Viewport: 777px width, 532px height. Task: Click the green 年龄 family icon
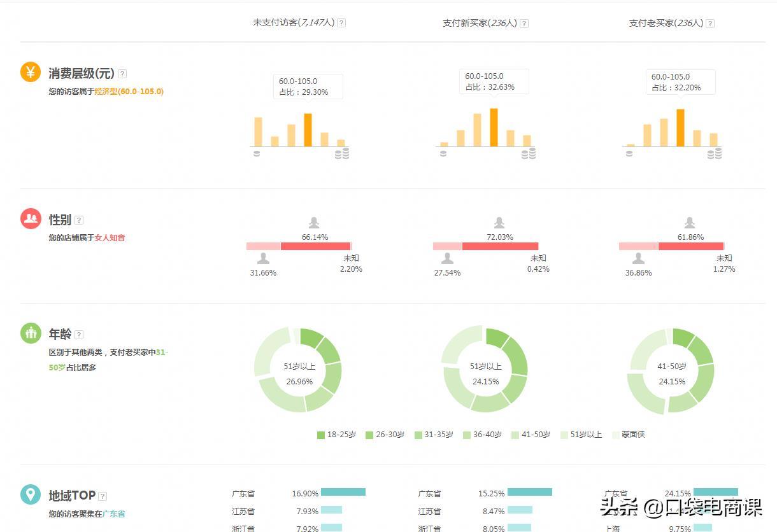[x=31, y=333]
